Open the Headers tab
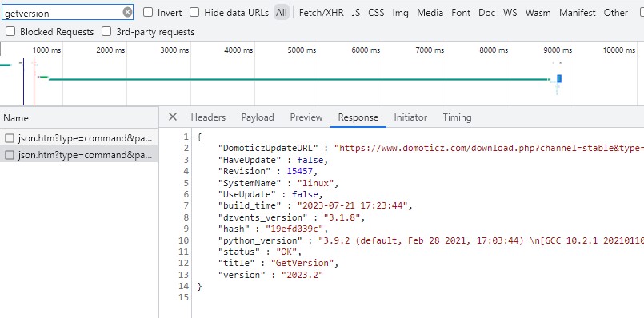This screenshot has height=318, width=644. [x=208, y=117]
